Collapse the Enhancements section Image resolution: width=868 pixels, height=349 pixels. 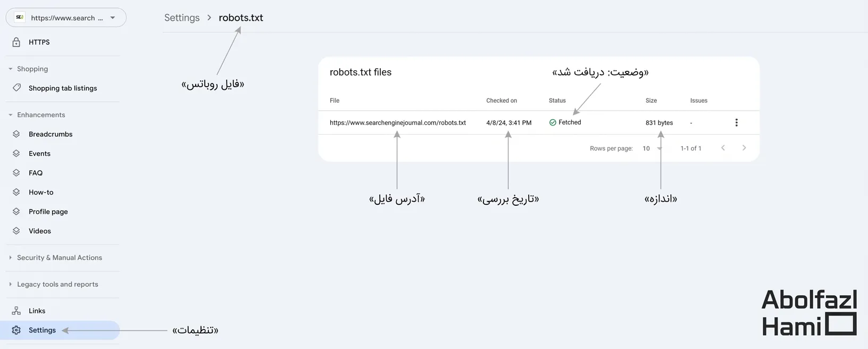coord(11,115)
